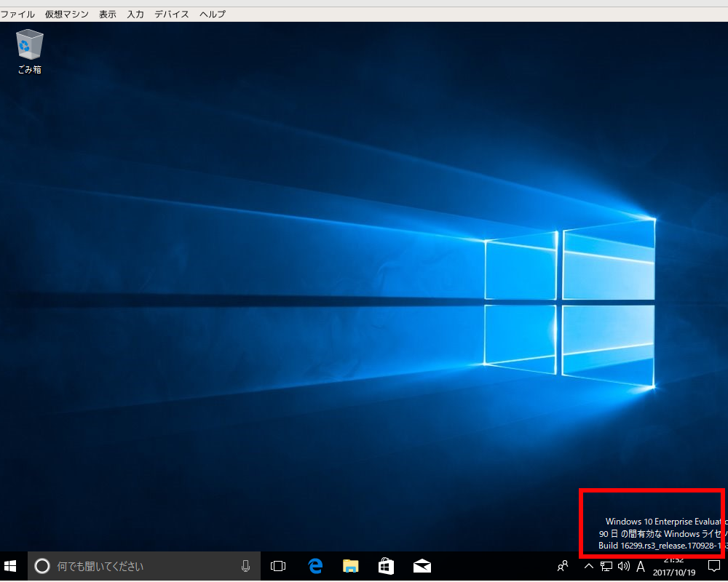Click the Cortana microphone icon
Screen dimensions: 728x582
(246, 566)
